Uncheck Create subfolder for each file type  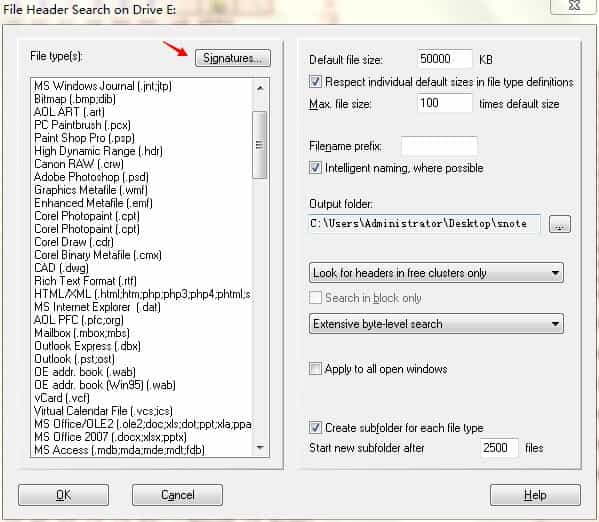[315, 428]
